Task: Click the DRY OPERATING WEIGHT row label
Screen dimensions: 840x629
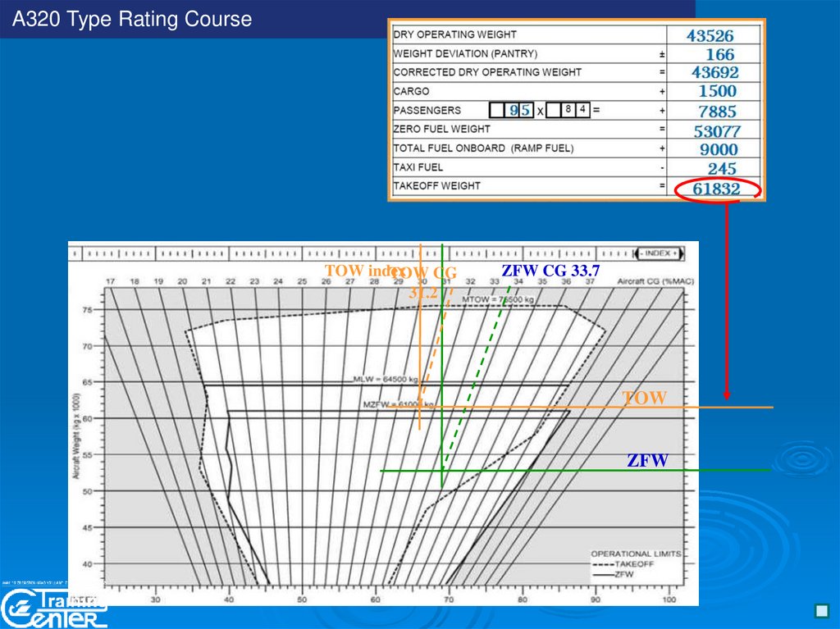Action: (455, 34)
